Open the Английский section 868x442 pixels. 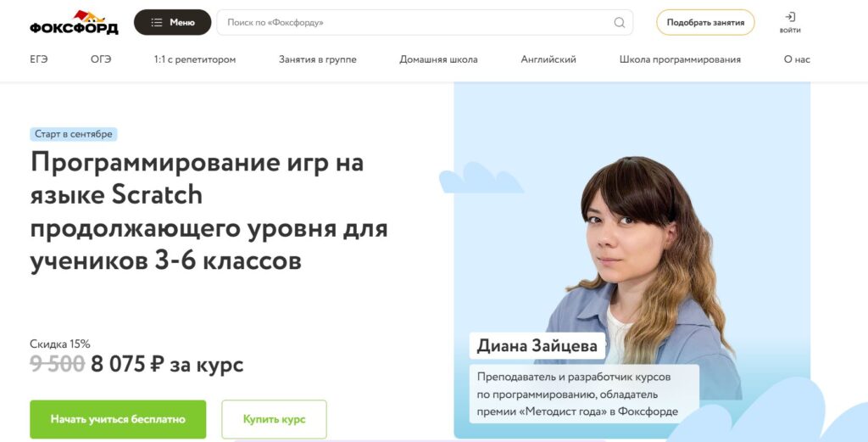click(x=548, y=59)
